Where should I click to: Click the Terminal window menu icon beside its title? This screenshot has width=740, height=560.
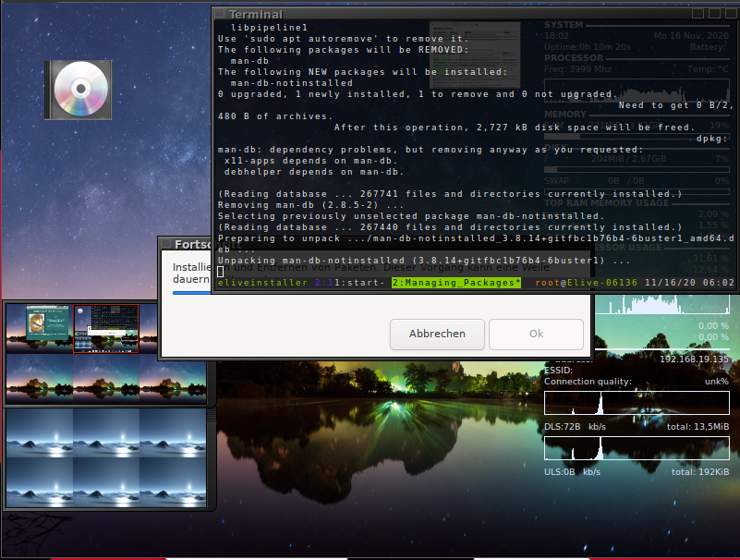221,14
